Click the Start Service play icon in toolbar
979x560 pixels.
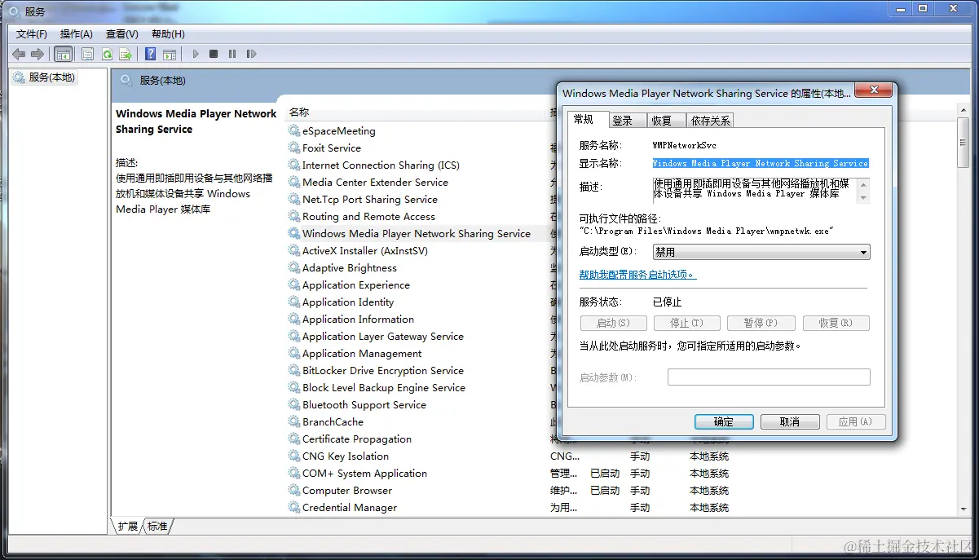point(196,54)
